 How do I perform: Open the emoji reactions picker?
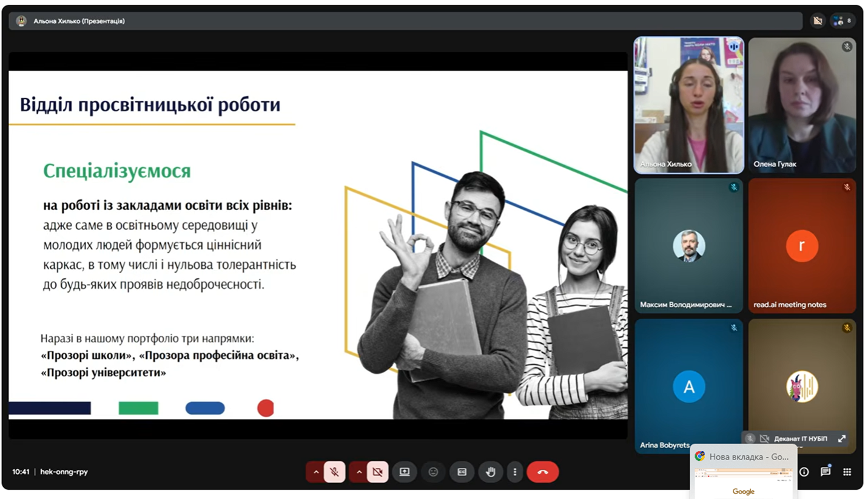tap(433, 472)
